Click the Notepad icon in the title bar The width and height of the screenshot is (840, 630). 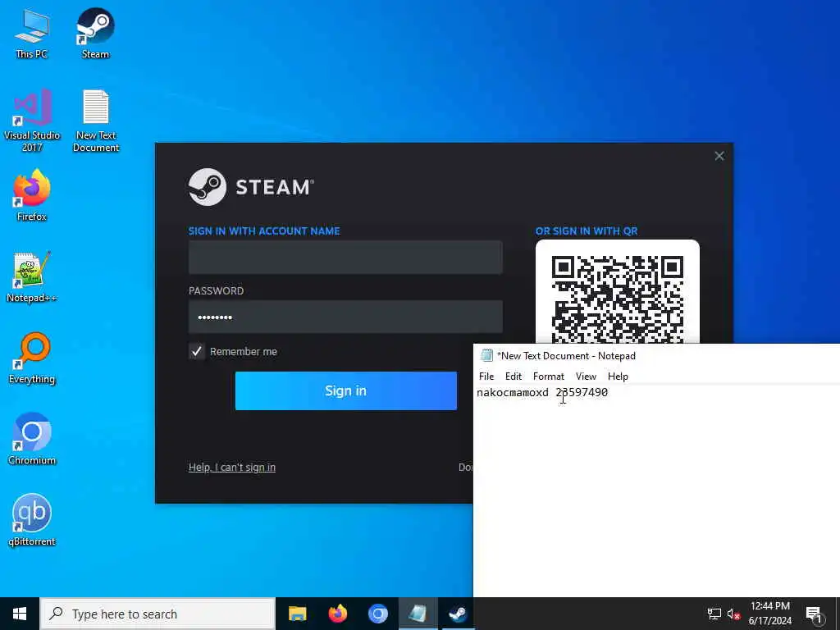pos(486,356)
